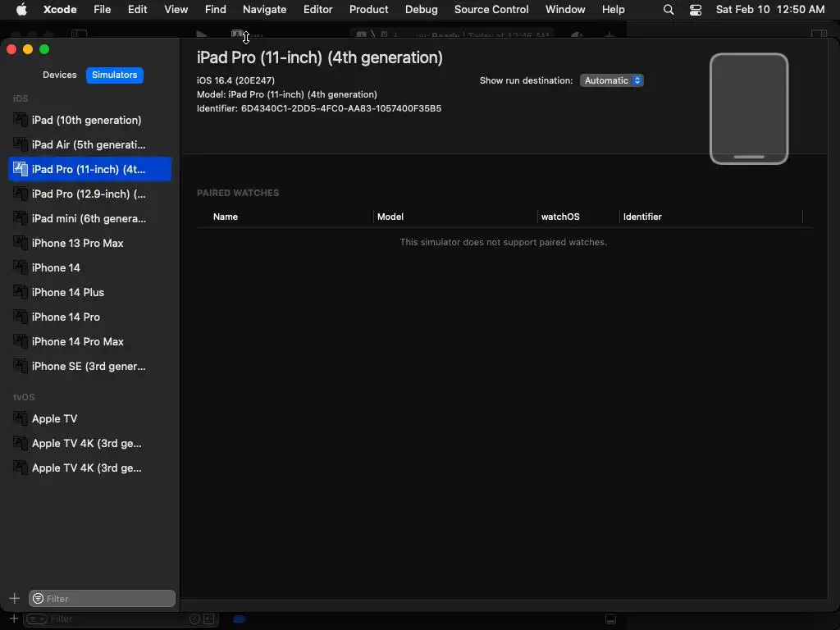The image size is (840, 630).
Task: Open the Help menu
Action: [x=613, y=9]
